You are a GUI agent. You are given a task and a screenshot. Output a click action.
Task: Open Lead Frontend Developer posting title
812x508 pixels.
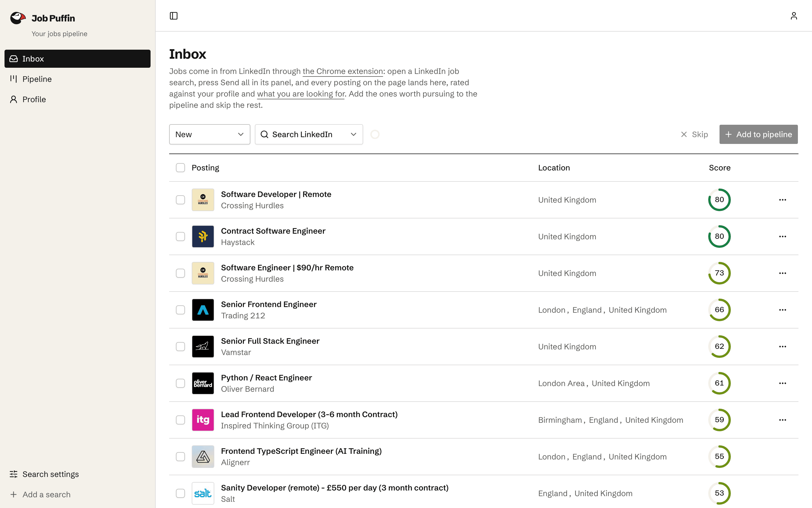(309, 414)
